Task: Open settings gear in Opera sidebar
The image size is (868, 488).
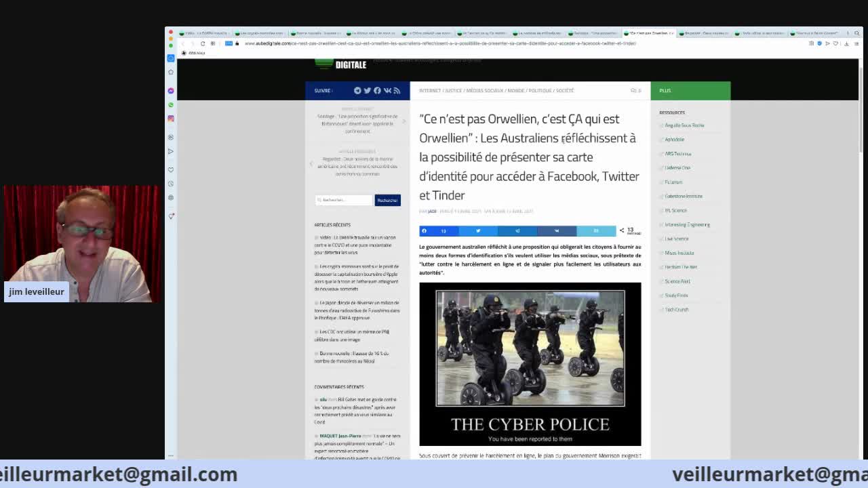Action: 171,198
